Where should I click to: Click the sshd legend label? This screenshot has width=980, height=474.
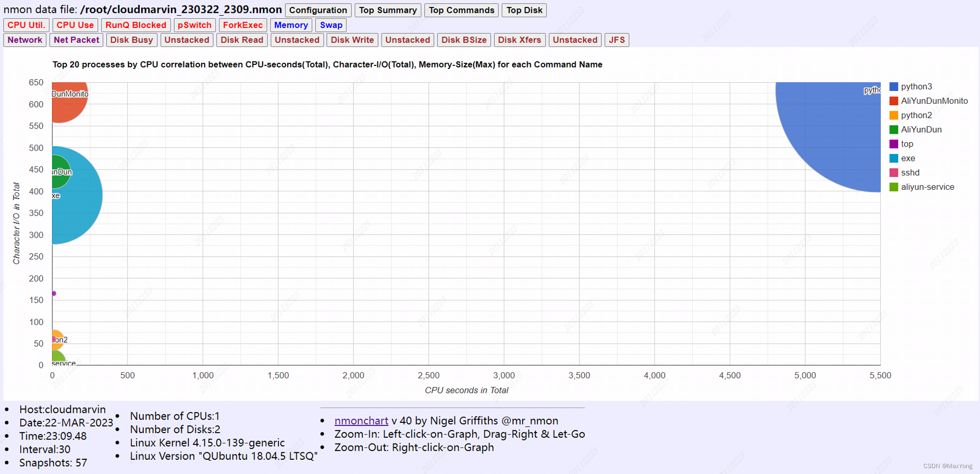pos(910,173)
